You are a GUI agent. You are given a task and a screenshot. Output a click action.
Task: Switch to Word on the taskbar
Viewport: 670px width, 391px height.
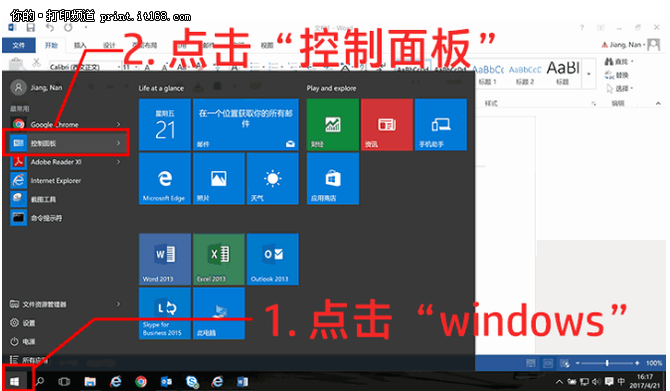(x=243, y=381)
